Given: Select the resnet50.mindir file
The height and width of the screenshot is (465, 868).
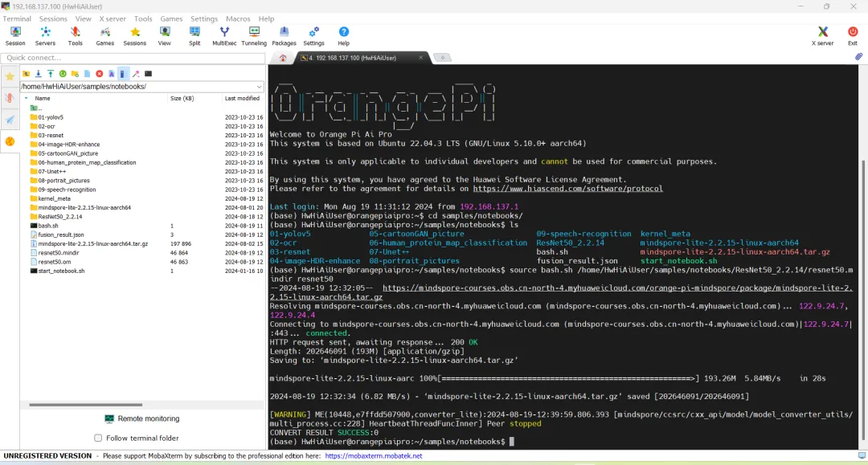Looking at the screenshot, I should (59, 253).
